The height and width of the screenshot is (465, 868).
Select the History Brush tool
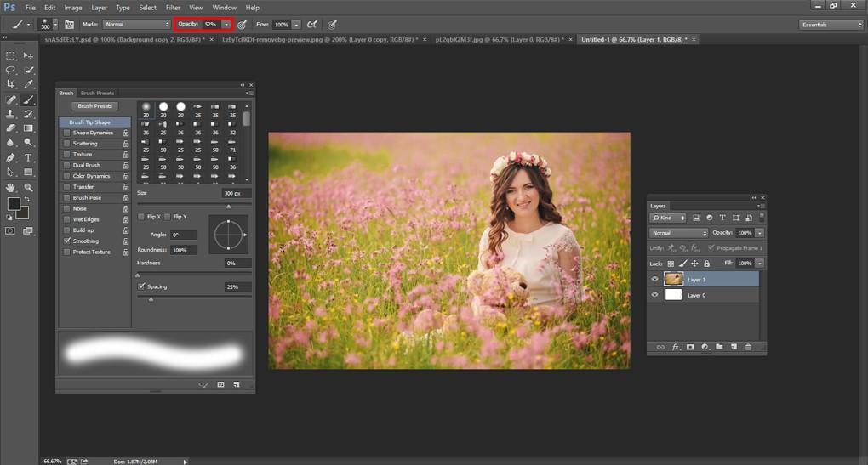[x=28, y=114]
